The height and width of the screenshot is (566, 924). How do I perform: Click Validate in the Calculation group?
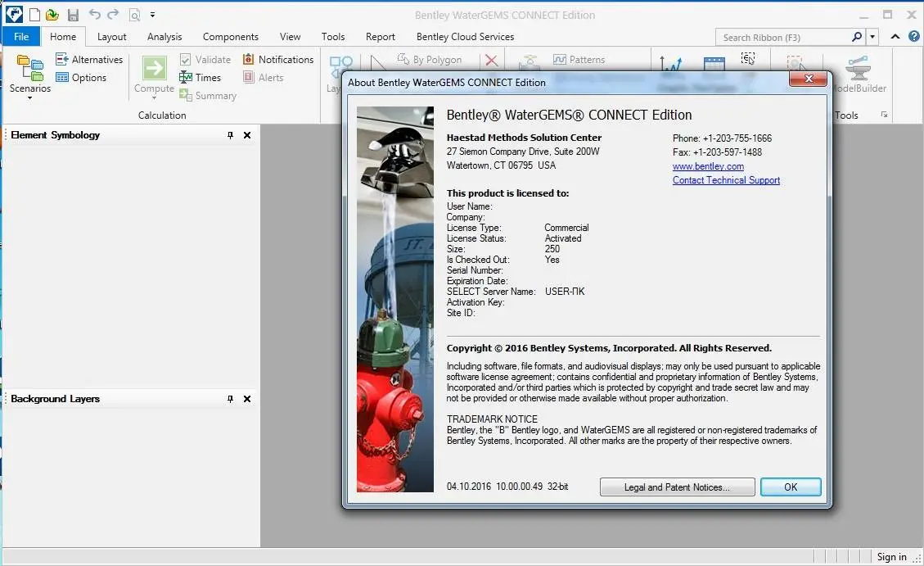click(205, 60)
